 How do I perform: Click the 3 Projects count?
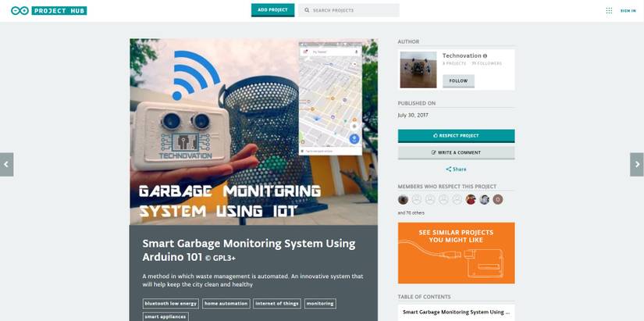(454, 64)
